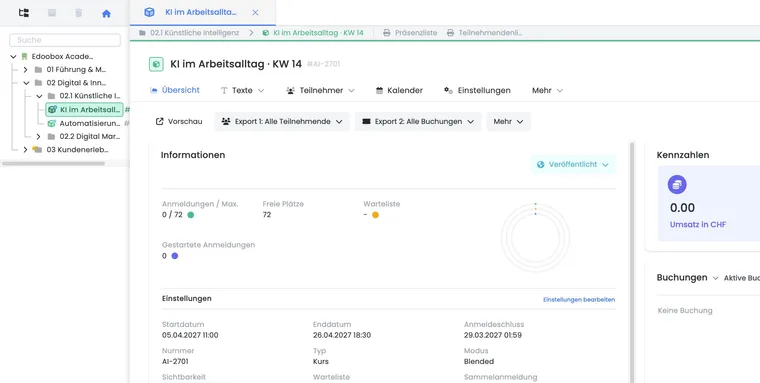Click the folder icon of 02 Digital & Inn...
The width and height of the screenshot is (760, 383).
click(x=38, y=83)
